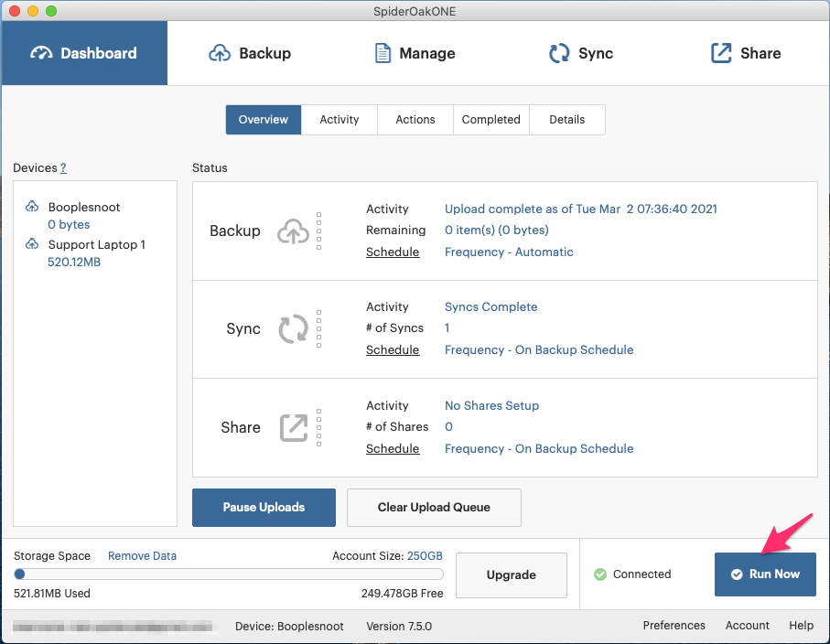
Task: Click the Clear Upload Queue button
Action: 434,508
